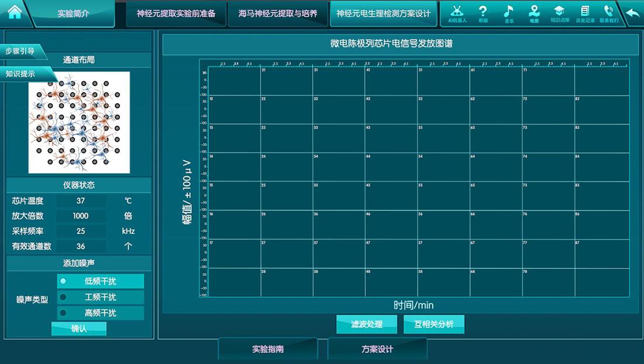Click the 滤波处理 filtering button

pos(366,324)
